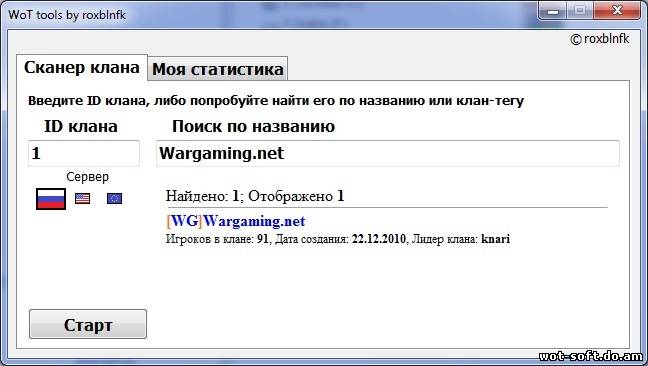The image size is (648, 366).
Task: Click the Найдено: 1; Отображено 1 result line
Action: point(255,196)
